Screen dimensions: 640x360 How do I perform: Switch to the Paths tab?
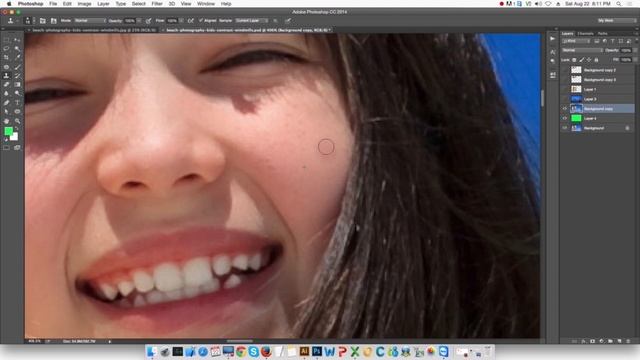[602, 33]
